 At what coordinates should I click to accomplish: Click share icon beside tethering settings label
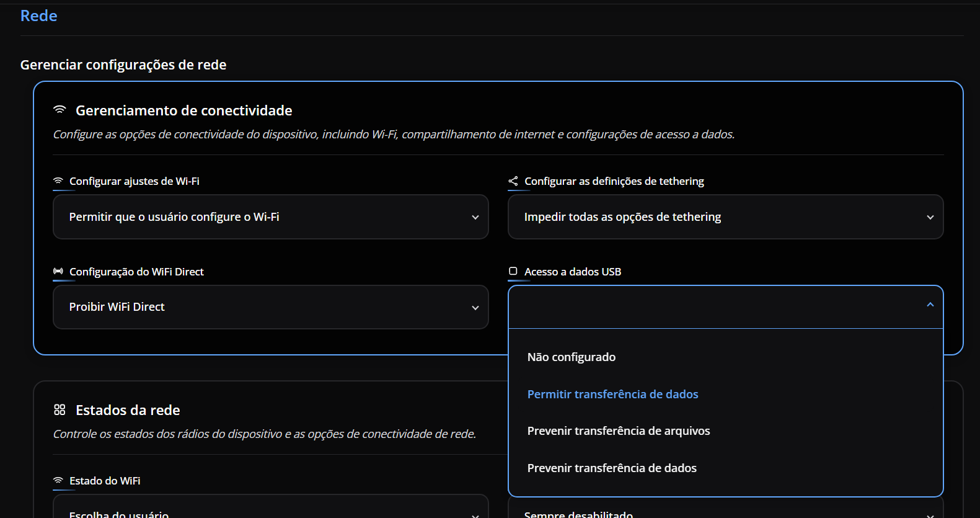513,181
